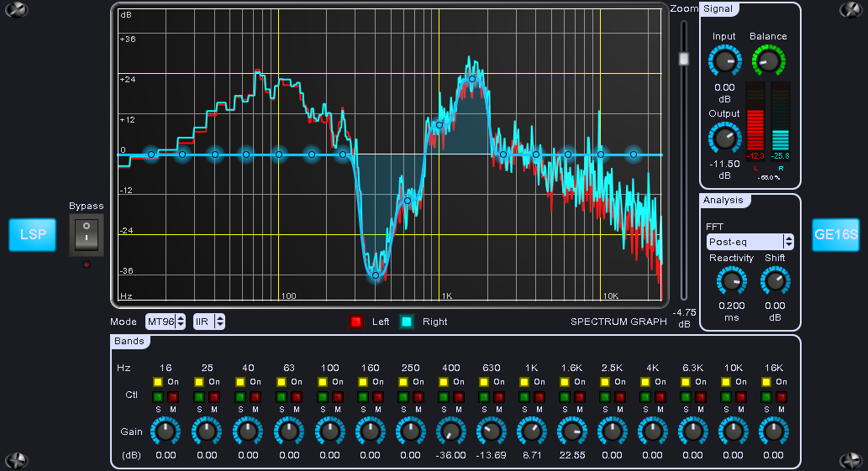868x471 pixels.
Task: Open the FFT Post-eq dropdown
Action: click(x=750, y=242)
